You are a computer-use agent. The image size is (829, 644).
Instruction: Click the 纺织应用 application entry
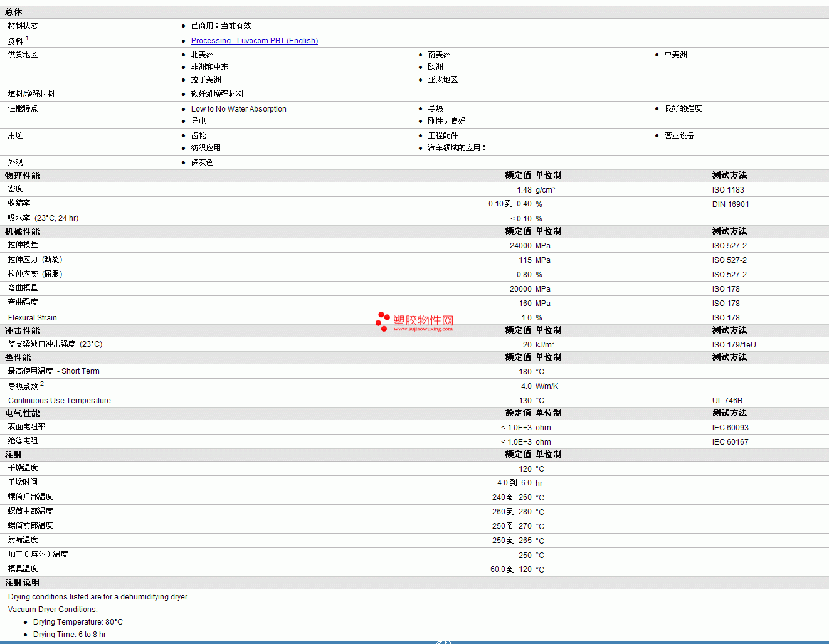tap(206, 148)
